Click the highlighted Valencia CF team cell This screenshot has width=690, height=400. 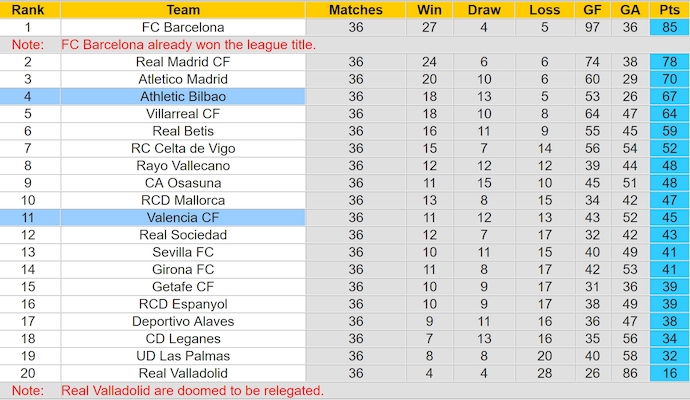pyautogui.click(x=183, y=217)
